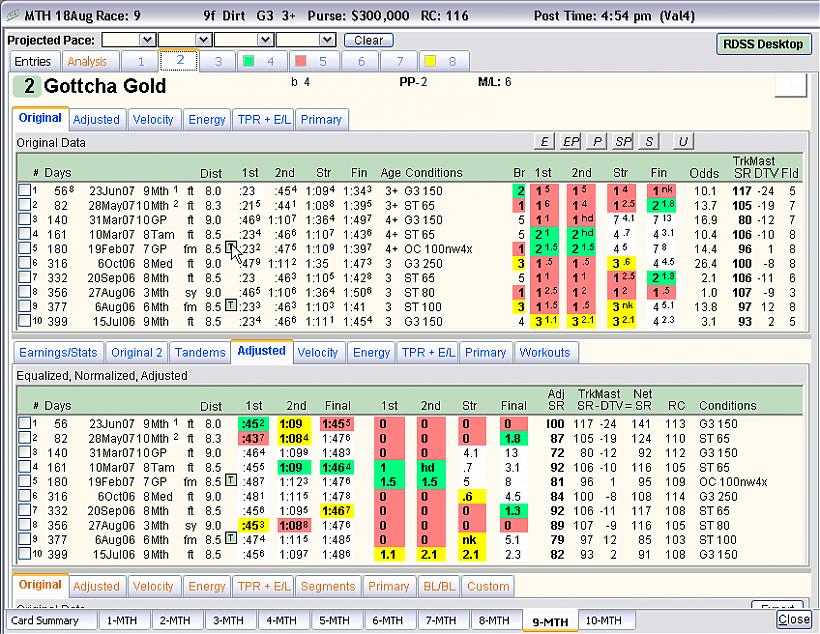The height and width of the screenshot is (634, 820).
Task: Open the fourth Projected Pace dropdown
Action: tap(306, 40)
